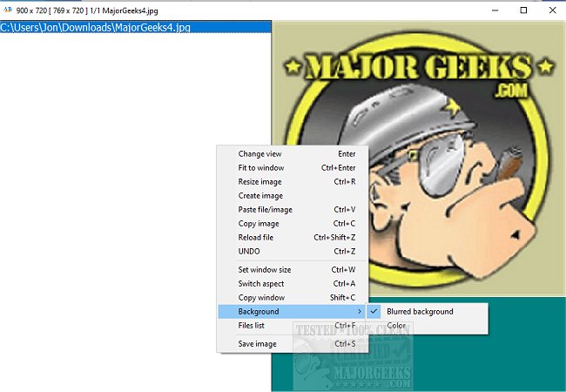Choose Color in Background submenu
This screenshot has width=566, height=392.
[x=427, y=325]
